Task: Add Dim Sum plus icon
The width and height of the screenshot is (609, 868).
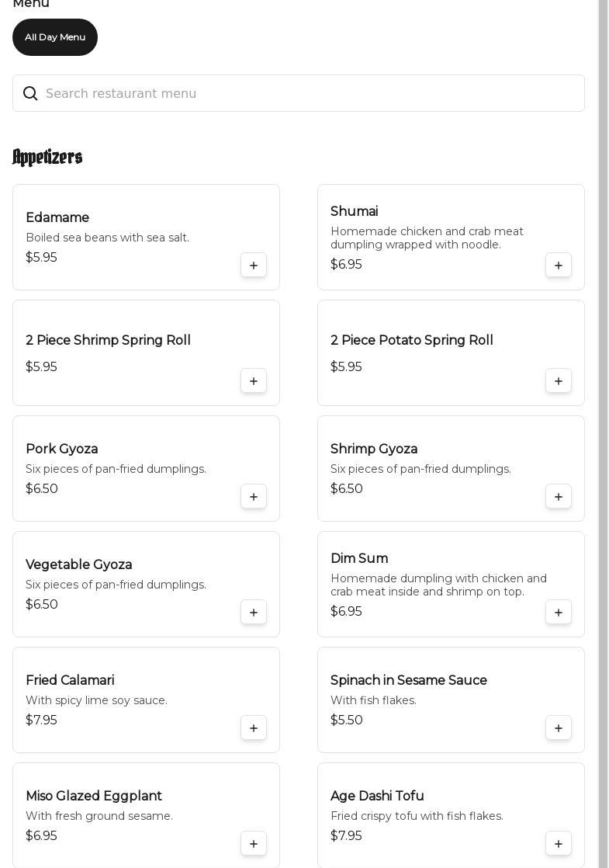Action: tap(559, 613)
